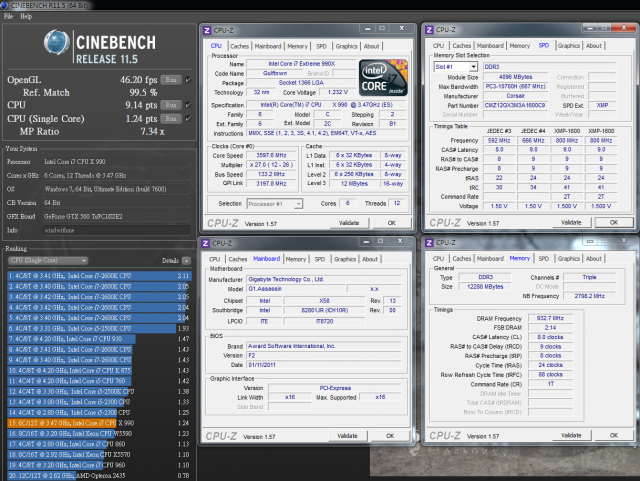
Task: Click OK in the CPU tab window
Action: click(391, 223)
